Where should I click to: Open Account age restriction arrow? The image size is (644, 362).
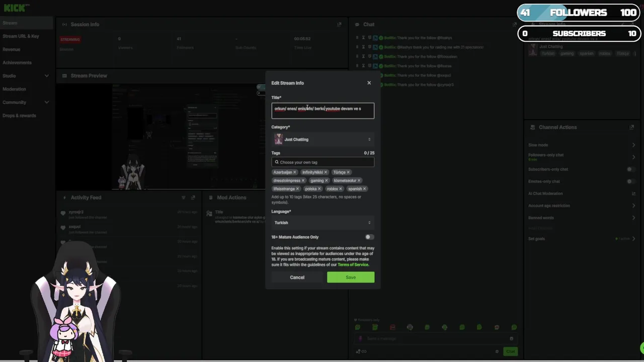(633, 206)
